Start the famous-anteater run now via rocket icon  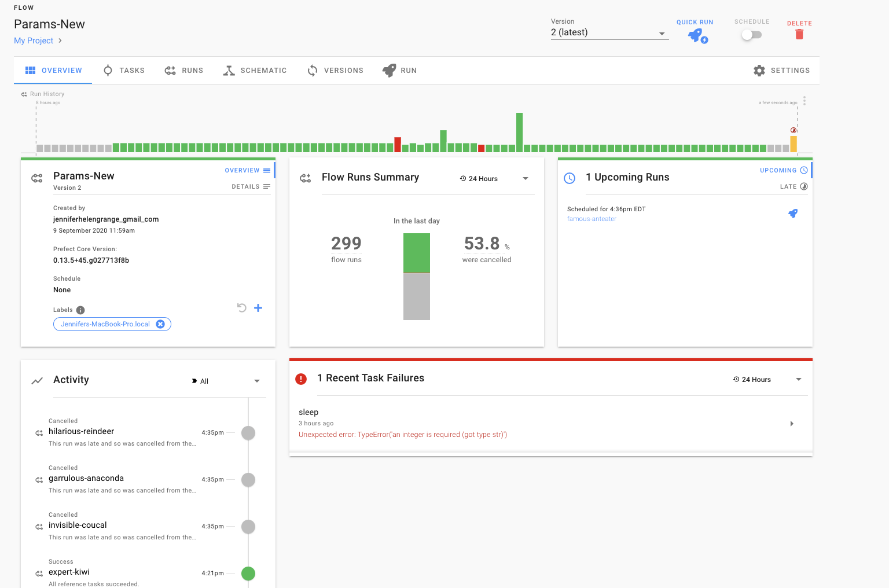point(793,214)
